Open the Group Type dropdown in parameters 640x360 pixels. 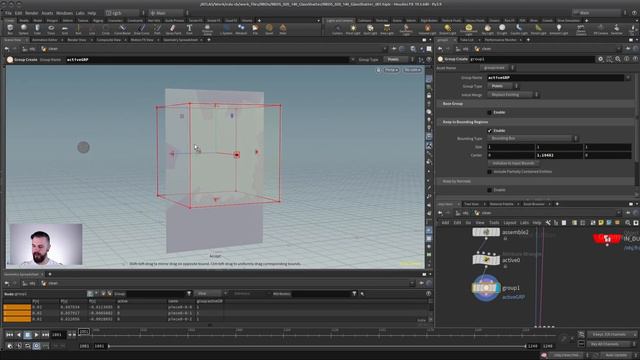click(503, 86)
